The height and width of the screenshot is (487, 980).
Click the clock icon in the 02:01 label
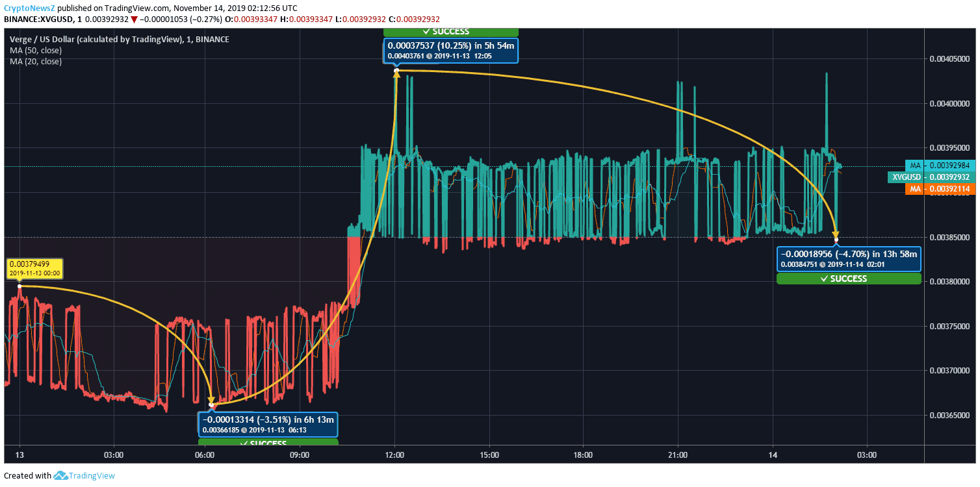(x=823, y=265)
